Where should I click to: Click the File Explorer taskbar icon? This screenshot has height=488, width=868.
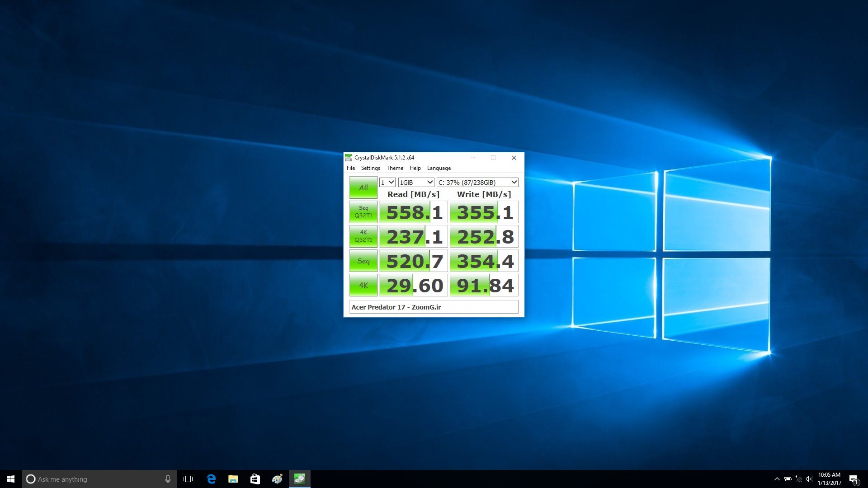pyautogui.click(x=232, y=479)
